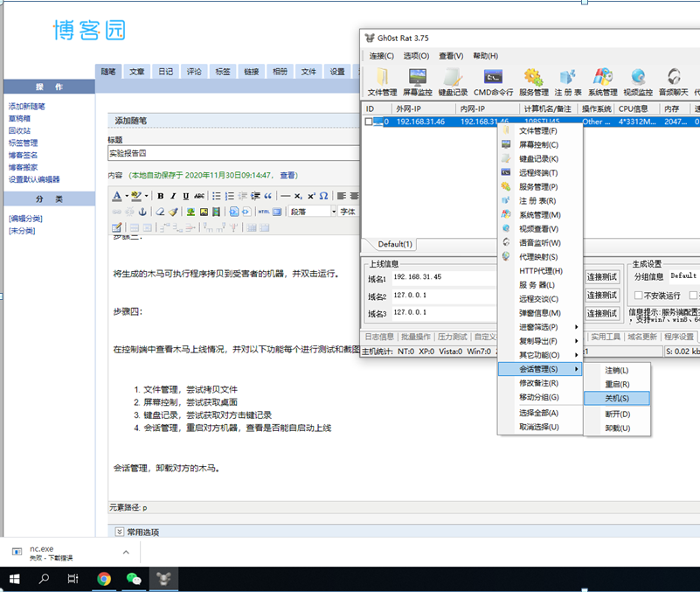Choose 重启(R) from session submenu
The width and height of the screenshot is (700, 592).
[616, 384]
